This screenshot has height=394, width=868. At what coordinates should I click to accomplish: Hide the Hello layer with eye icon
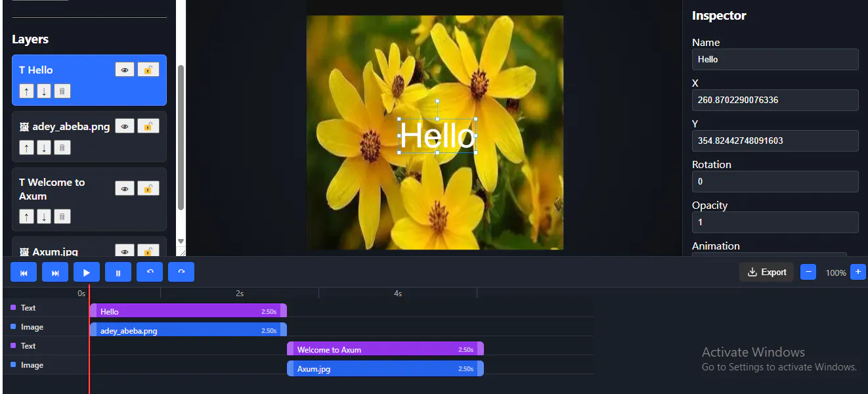tap(125, 70)
